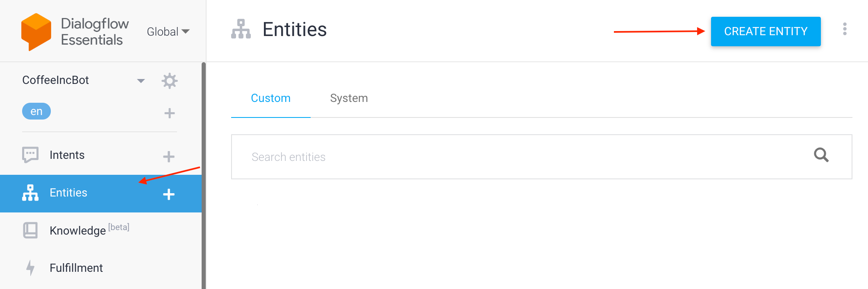868x289 pixels.
Task: Add a language with the plus icon
Action: pyautogui.click(x=169, y=113)
